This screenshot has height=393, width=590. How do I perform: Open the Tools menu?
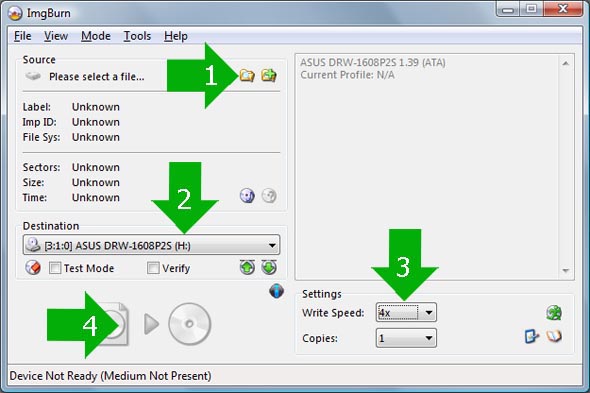tap(137, 36)
